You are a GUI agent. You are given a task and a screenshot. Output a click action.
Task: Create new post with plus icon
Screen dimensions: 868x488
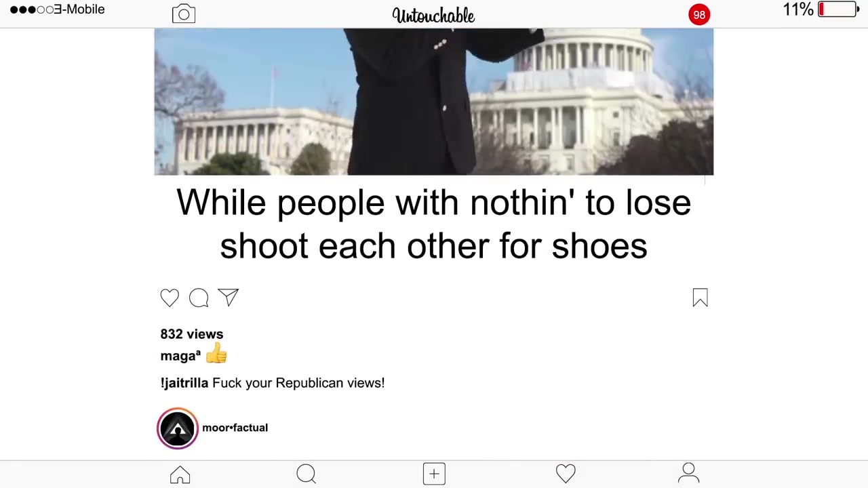434,474
